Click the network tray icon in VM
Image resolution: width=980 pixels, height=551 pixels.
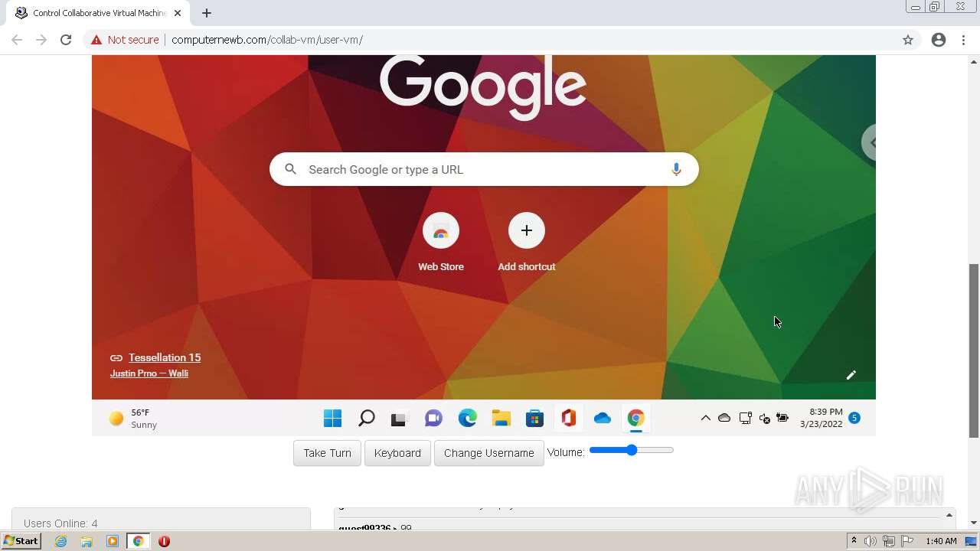(745, 418)
